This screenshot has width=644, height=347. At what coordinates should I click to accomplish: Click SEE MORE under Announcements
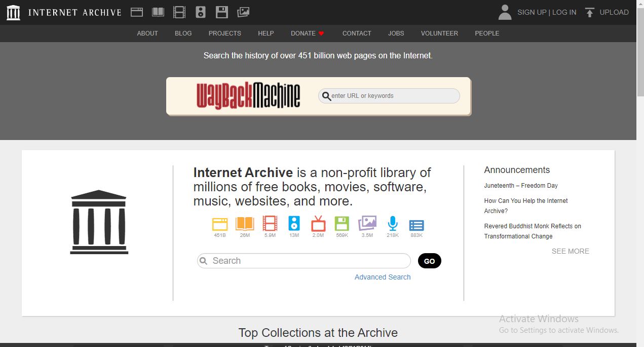pos(571,251)
